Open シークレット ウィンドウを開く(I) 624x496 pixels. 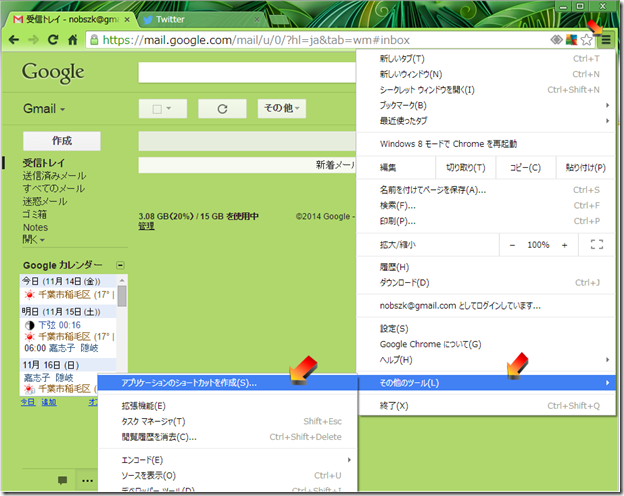click(x=486, y=90)
